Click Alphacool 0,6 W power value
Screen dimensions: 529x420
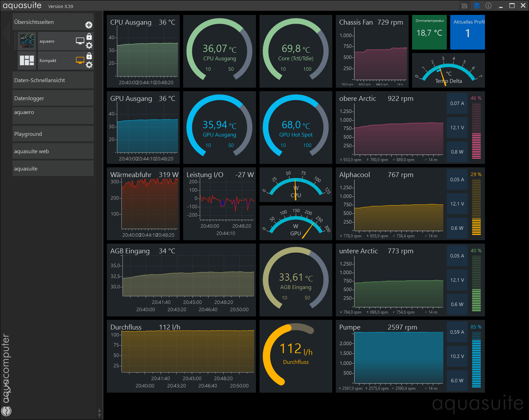click(457, 228)
